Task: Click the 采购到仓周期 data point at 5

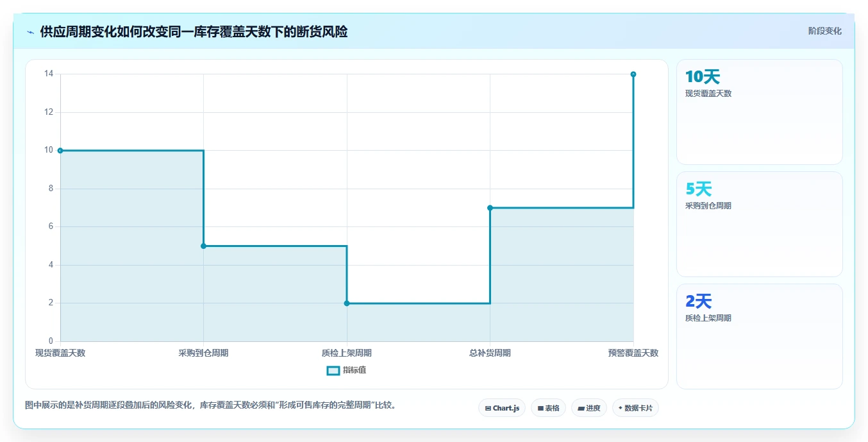Action: click(203, 246)
